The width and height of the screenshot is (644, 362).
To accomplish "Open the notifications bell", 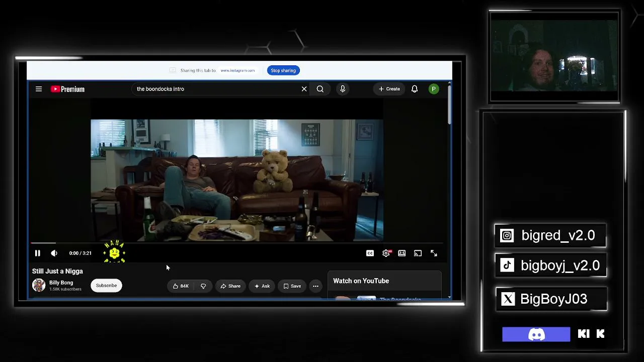I will [415, 89].
